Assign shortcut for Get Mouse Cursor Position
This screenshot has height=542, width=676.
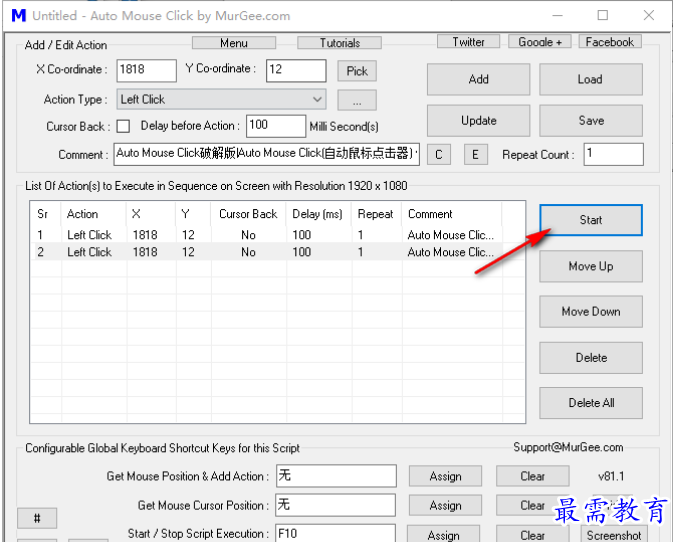pos(445,505)
